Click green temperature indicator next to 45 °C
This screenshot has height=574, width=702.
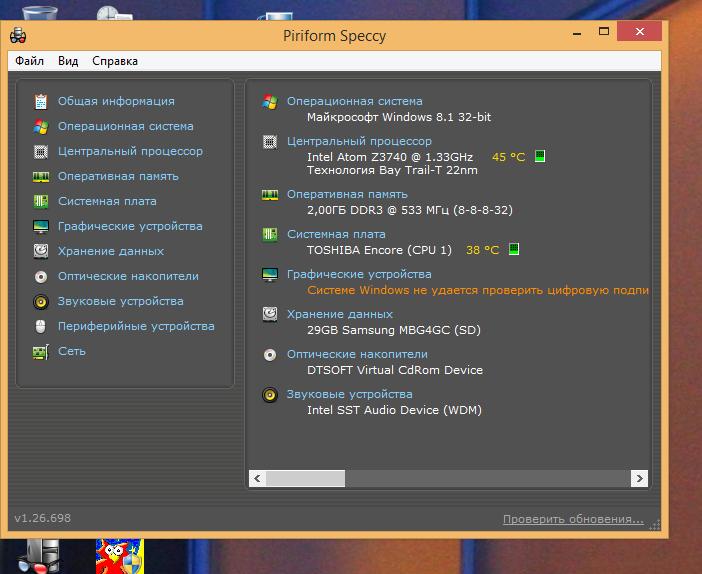point(540,156)
